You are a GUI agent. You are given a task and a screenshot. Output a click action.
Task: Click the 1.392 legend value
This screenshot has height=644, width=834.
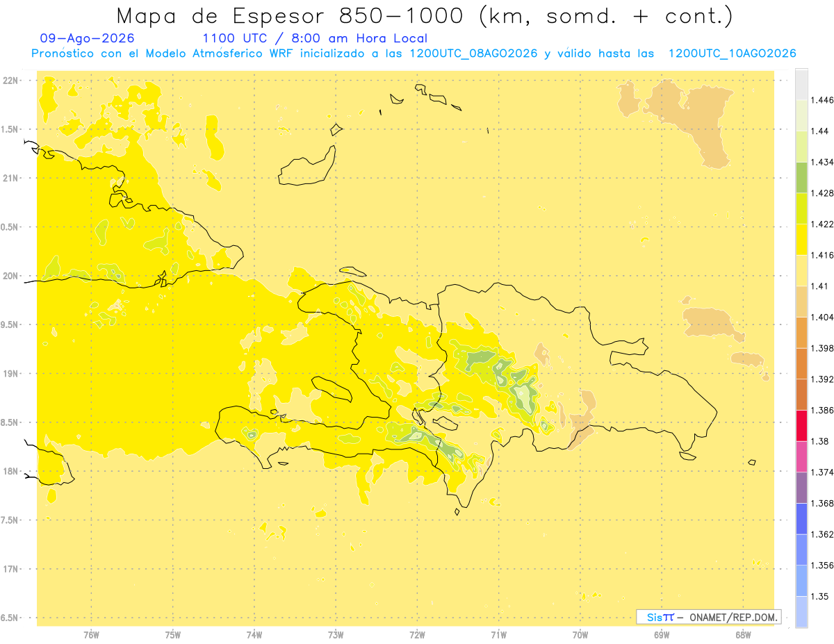click(x=822, y=379)
